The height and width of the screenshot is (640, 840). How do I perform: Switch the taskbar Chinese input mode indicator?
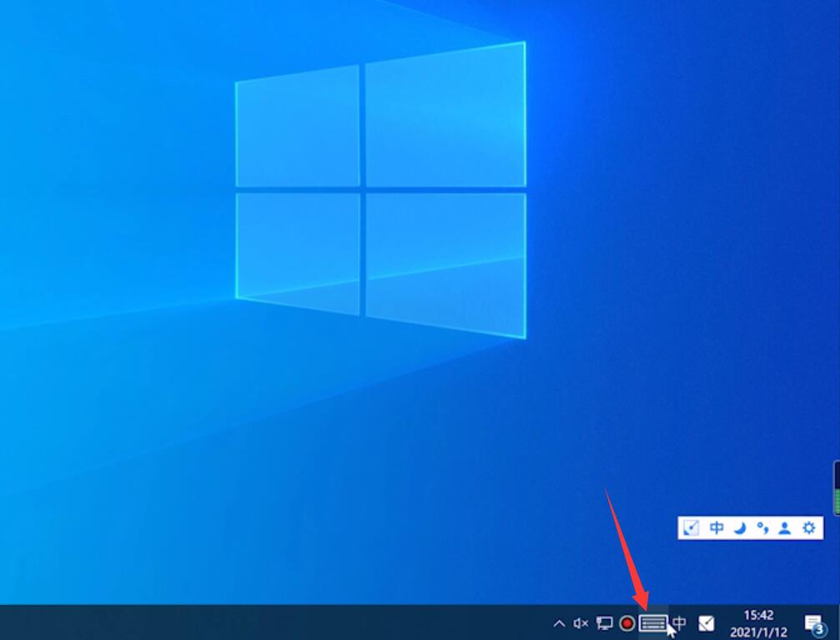[x=679, y=622]
